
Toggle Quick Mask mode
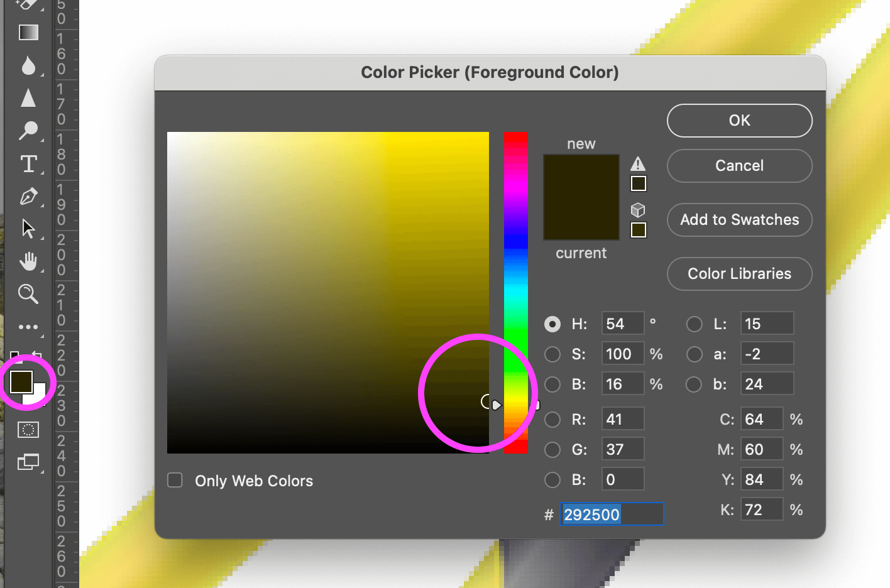[x=28, y=430]
